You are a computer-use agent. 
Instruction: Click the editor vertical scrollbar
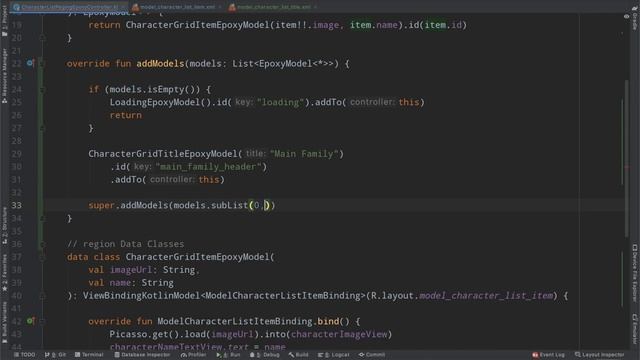tap(626, 159)
